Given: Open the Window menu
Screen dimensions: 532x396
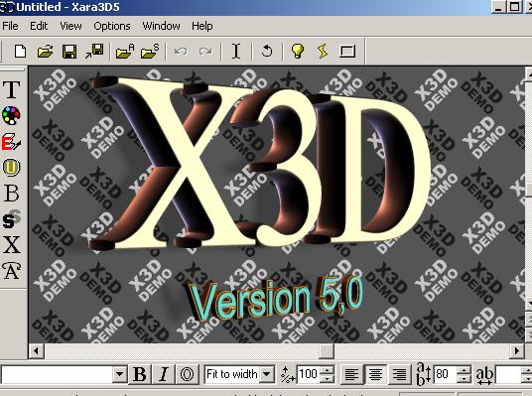Looking at the screenshot, I should pyautogui.click(x=161, y=26).
